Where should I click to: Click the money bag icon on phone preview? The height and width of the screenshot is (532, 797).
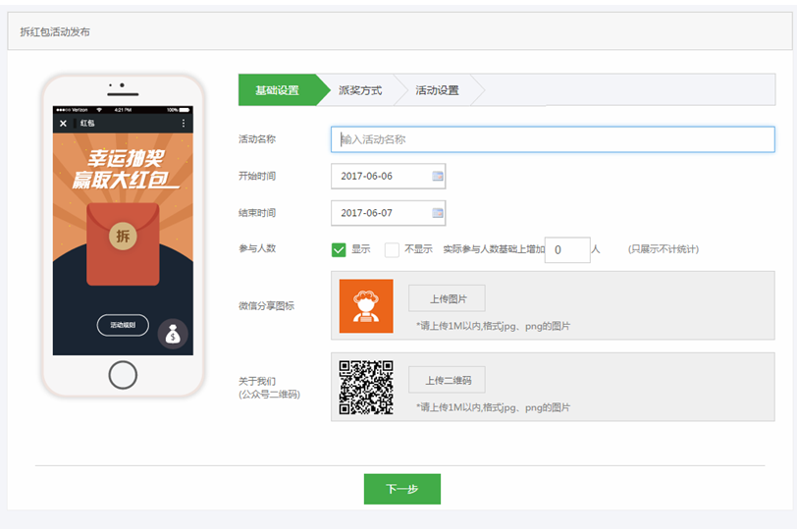click(x=173, y=334)
